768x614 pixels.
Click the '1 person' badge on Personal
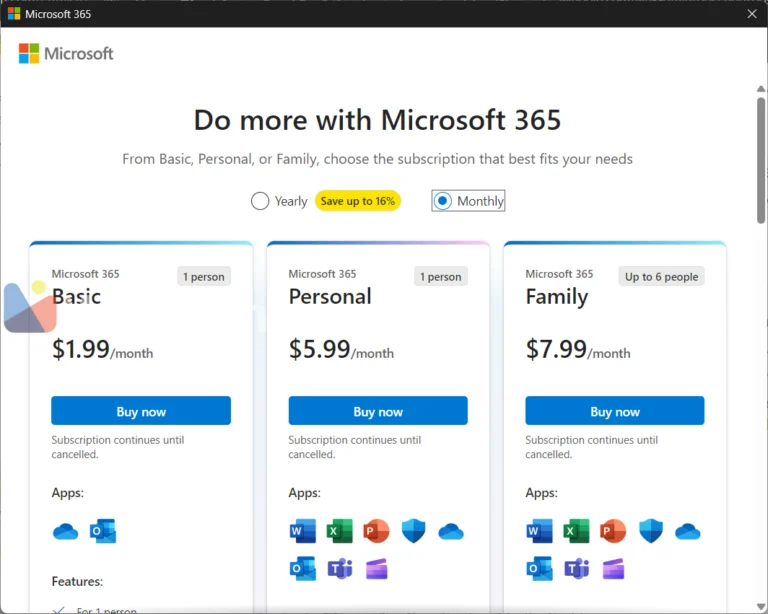point(441,277)
